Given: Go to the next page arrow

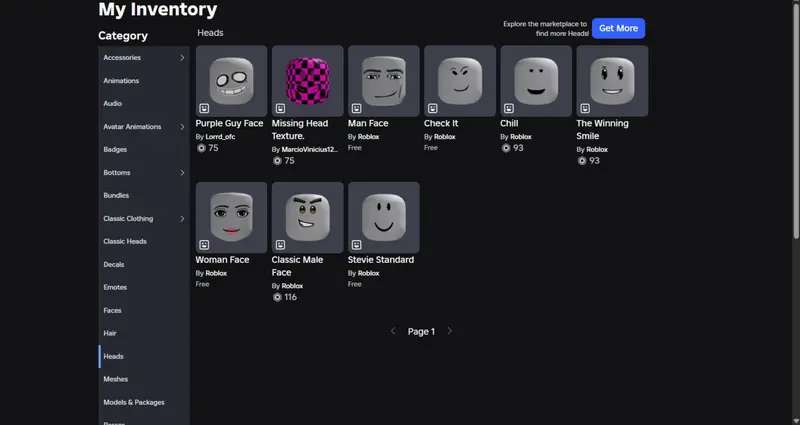Looking at the screenshot, I should [x=450, y=331].
